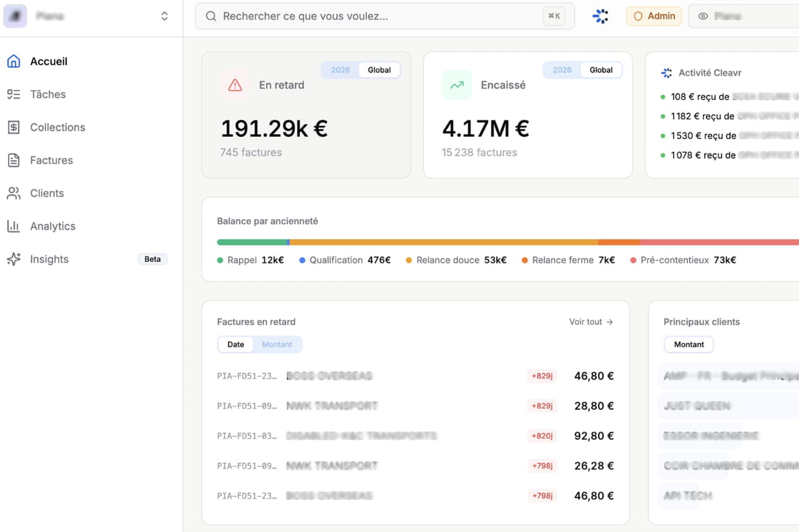This screenshot has height=532, width=799.
Task: Sort overdue invoices by Montant
Action: tap(277, 344)
